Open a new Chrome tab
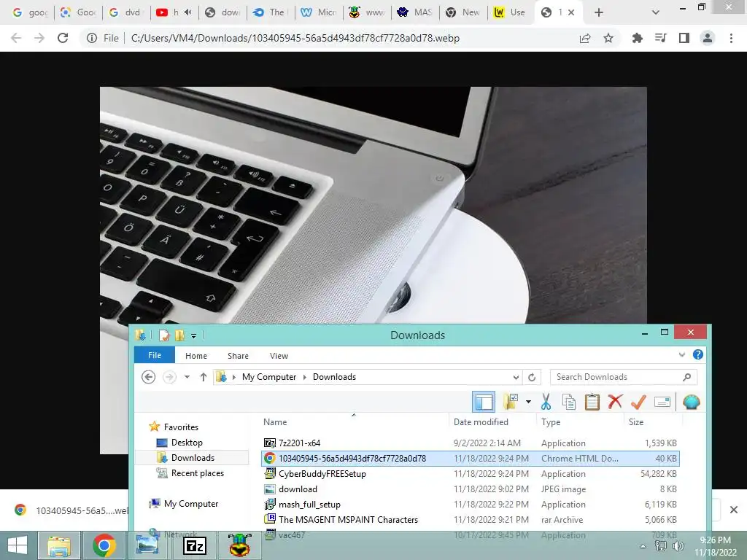 point(599,12)
